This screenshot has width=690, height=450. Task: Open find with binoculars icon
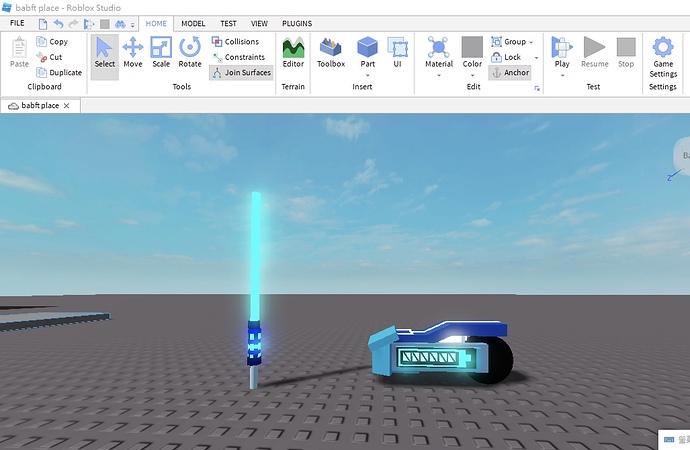click(120, 24)
